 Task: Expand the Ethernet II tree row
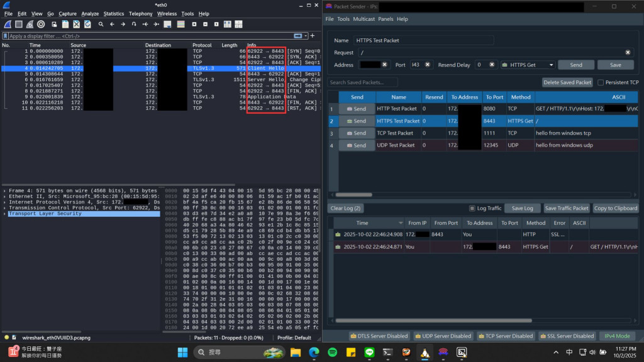[4, 197]
